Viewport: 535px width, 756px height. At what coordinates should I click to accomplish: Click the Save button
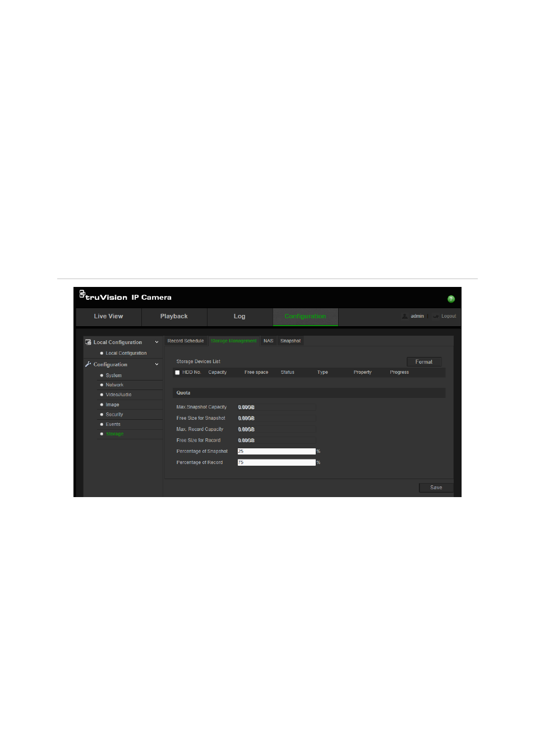436,488
